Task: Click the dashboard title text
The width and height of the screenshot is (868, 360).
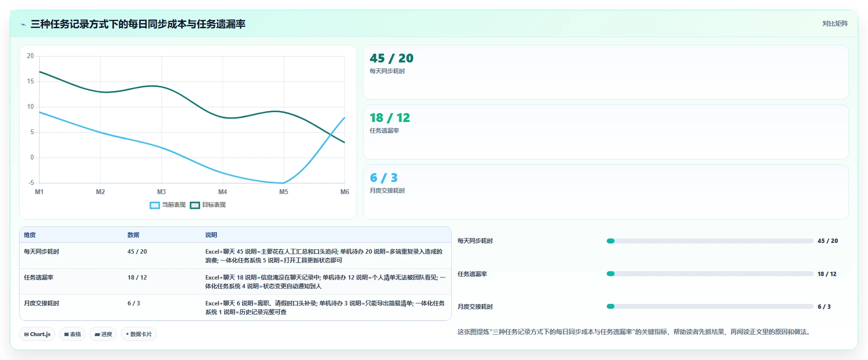Action: [138, 24]
